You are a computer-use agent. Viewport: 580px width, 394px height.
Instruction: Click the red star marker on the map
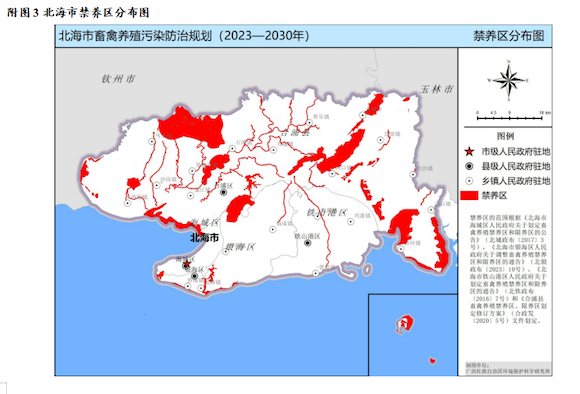tap(187, 264)
